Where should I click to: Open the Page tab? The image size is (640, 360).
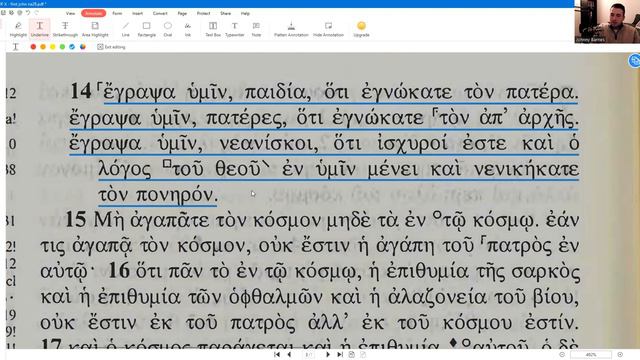point(182,13)
